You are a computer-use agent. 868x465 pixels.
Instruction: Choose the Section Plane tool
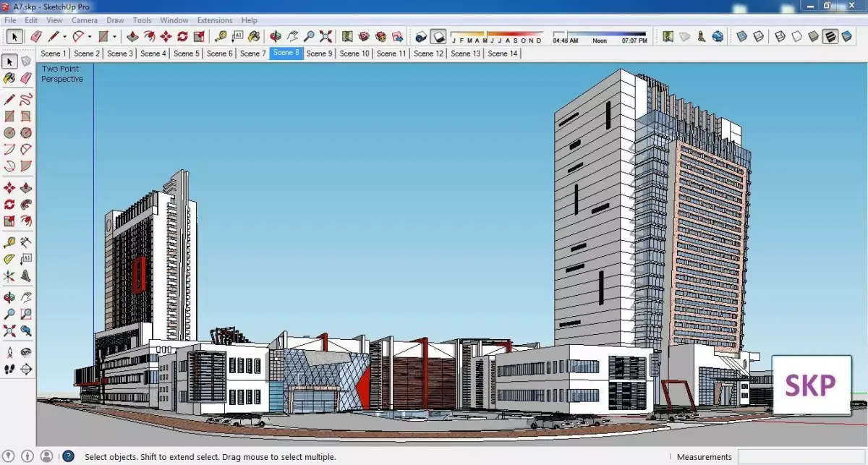click(26, 369)
